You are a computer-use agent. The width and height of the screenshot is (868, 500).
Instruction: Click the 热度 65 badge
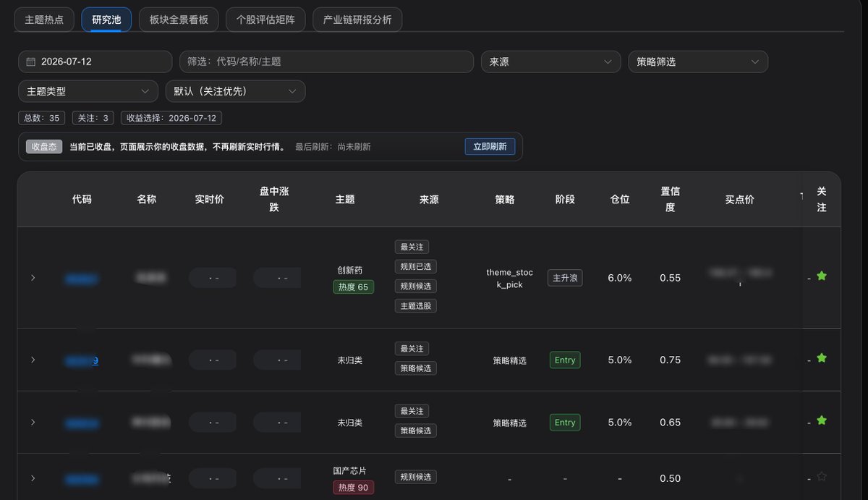coord(353,287)
